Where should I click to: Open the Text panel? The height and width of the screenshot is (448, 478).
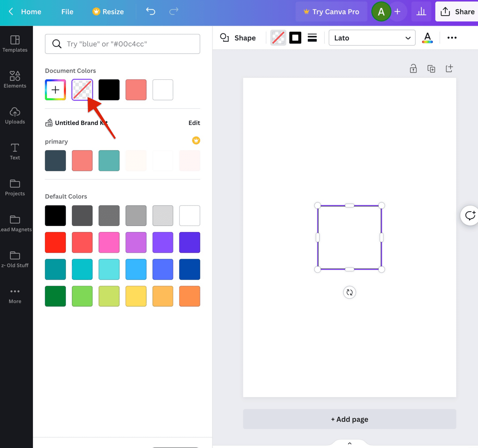point(15,151)
